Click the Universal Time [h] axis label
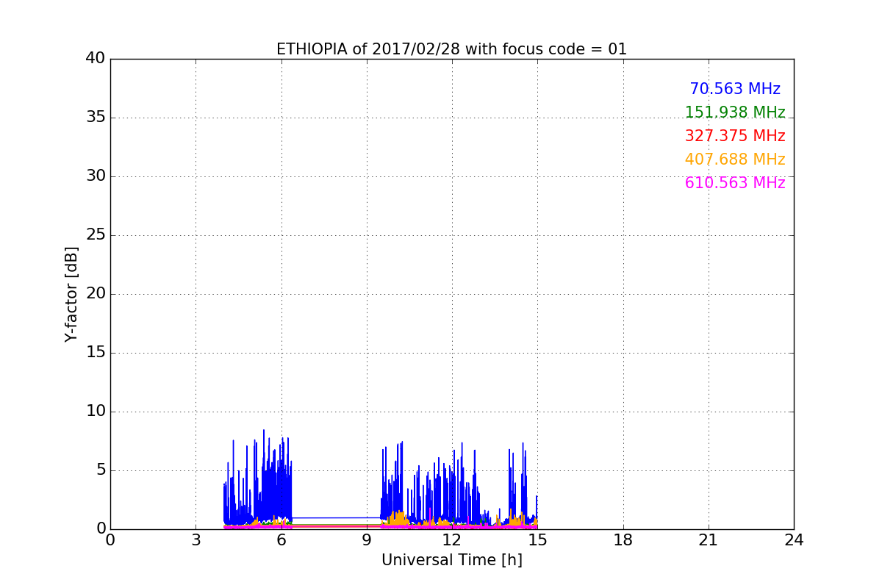 (451, 560)
